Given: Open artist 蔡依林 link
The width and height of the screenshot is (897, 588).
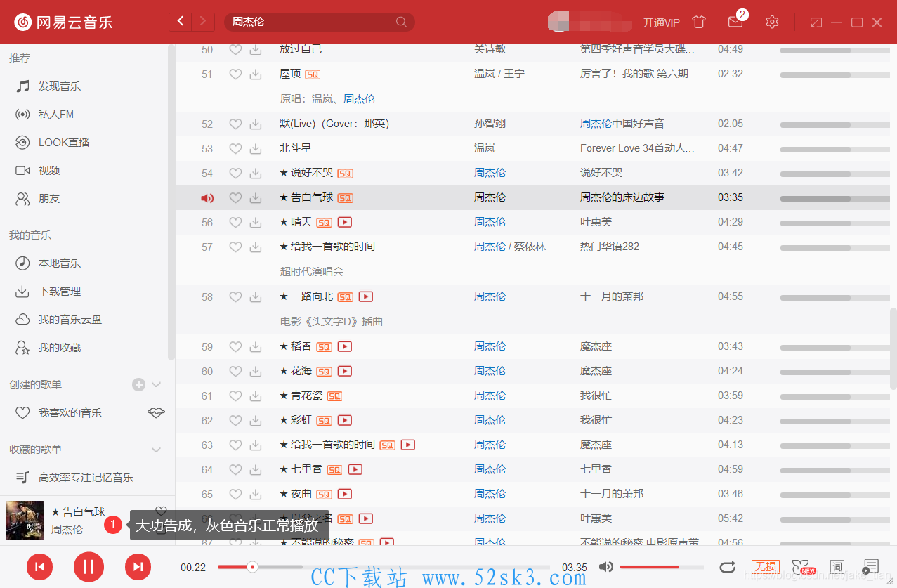Looking at the screenshot, I should 530,247.
